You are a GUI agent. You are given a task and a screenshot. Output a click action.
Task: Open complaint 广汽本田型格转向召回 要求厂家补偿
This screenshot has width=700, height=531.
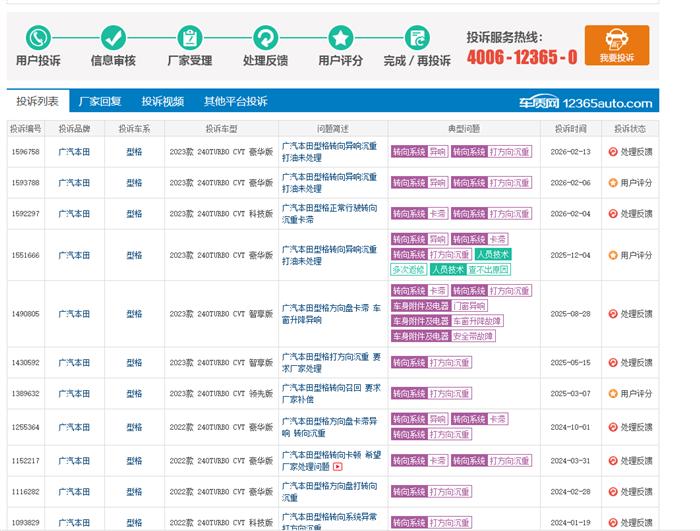(331, 394)
